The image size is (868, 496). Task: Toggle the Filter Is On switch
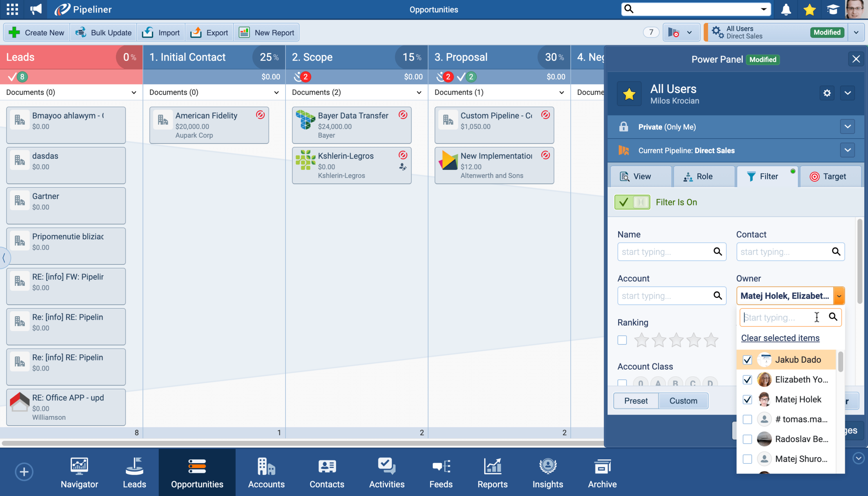(632, 202)
